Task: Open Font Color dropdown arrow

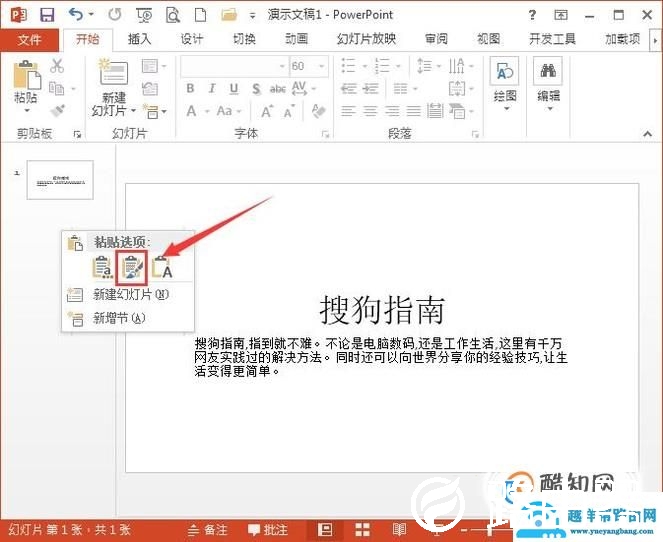Action: pos(208,112)
